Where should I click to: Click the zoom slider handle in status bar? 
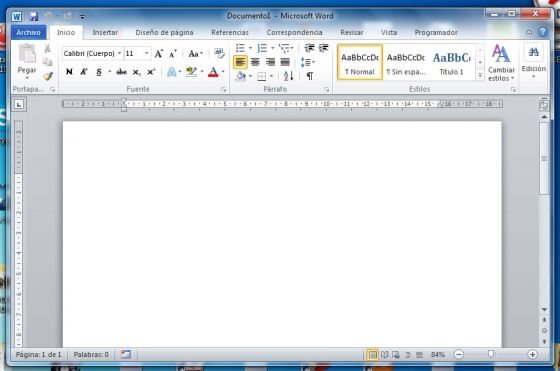point(491,354)
